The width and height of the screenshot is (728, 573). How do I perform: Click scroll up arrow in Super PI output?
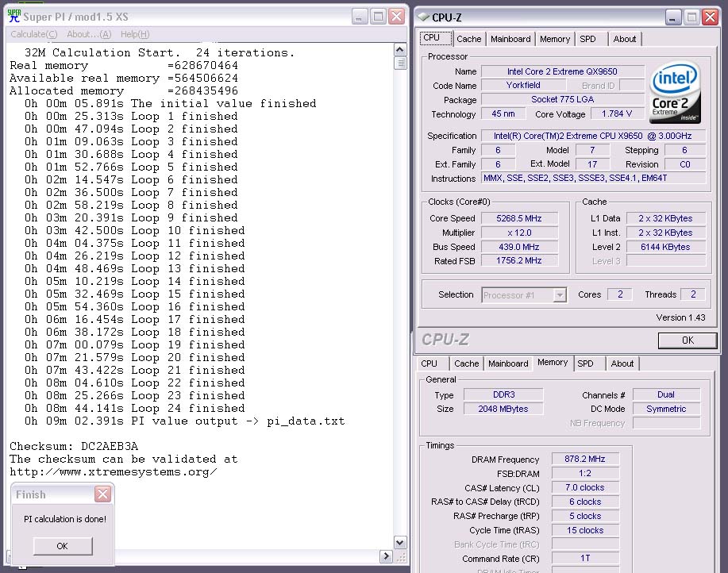pos(400,49)
